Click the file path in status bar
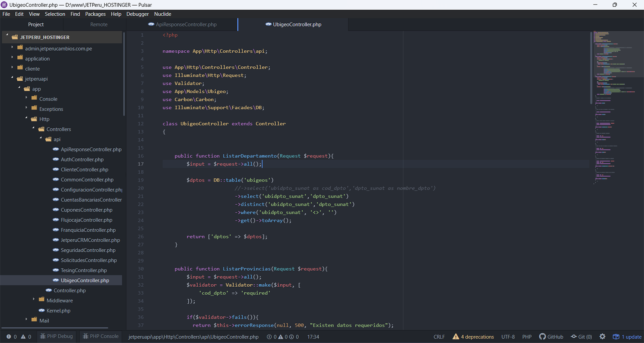 coord(194,337)
